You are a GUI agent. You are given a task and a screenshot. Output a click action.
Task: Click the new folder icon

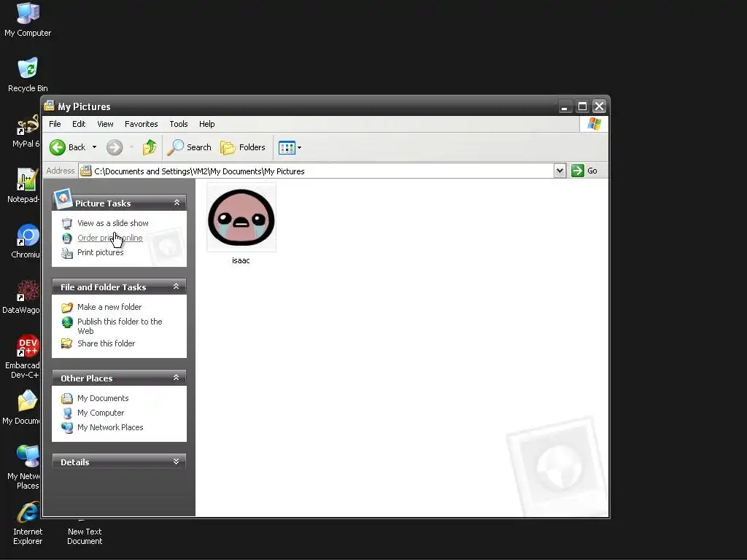pos(67,307)
